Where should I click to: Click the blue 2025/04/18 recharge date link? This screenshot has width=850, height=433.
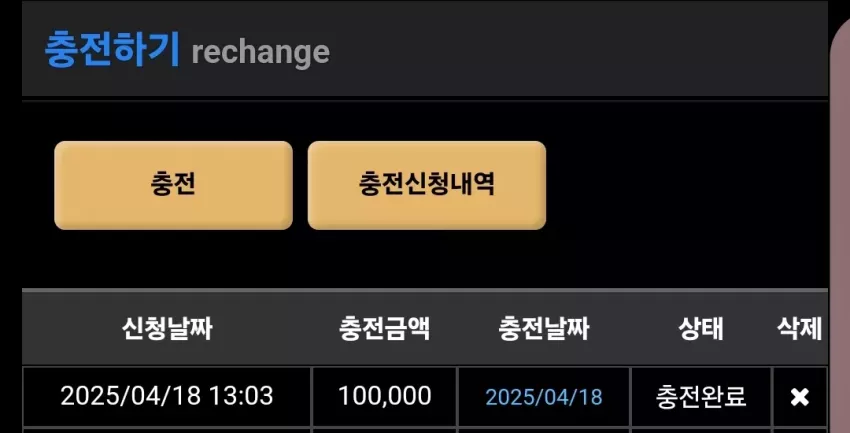pos(544,397)
